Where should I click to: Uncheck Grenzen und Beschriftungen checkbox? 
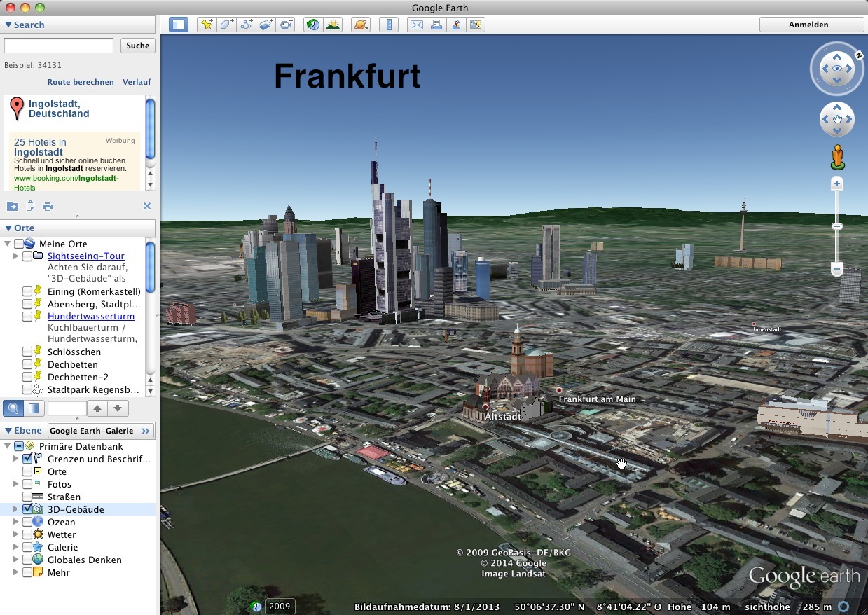pyautogui.click(x=27, y=459)
